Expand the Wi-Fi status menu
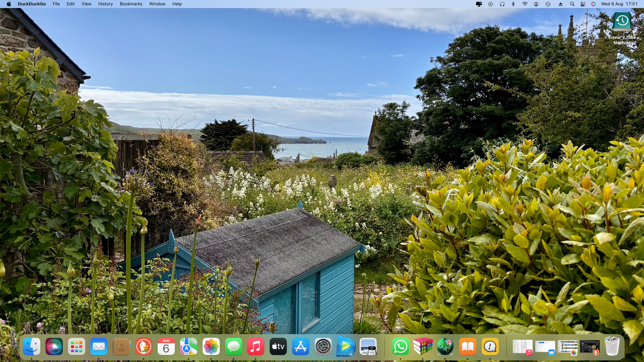The height and width of the screenshot is (362, 644). (525, 4)
